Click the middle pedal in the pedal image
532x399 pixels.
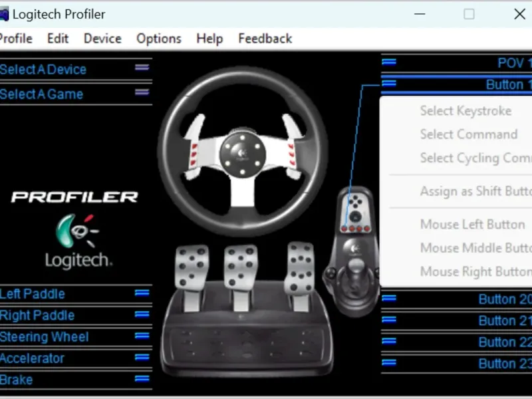(x=241, y=277)
